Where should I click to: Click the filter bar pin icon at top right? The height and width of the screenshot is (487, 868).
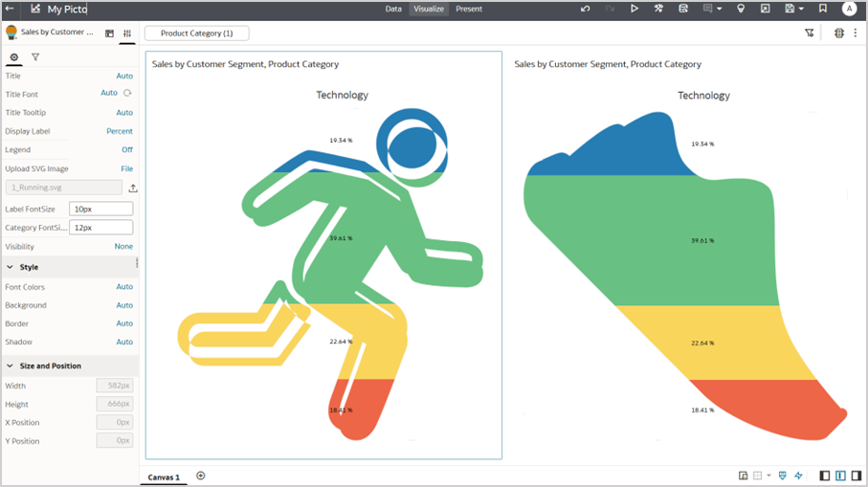click(x=810, y=33)
